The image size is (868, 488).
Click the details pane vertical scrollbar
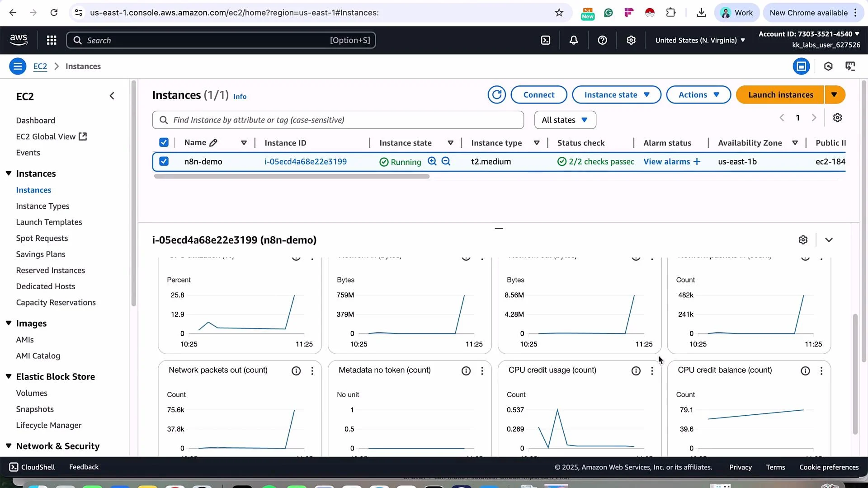(x=855, y=374)
